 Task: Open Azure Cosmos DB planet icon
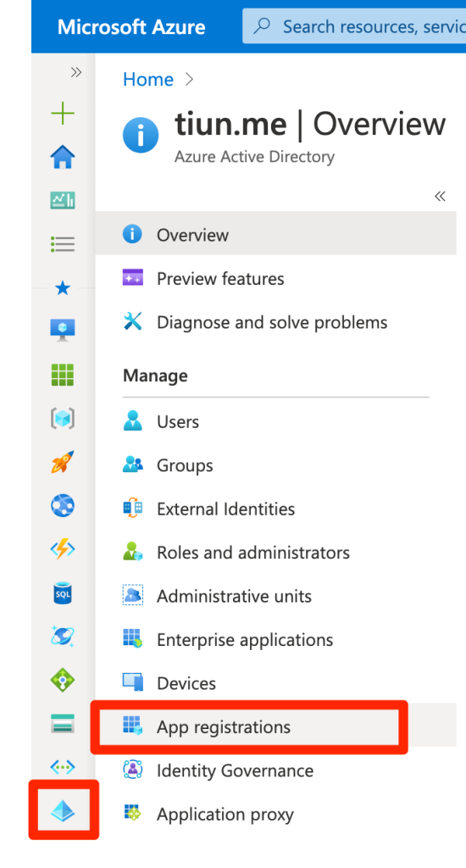63,637
